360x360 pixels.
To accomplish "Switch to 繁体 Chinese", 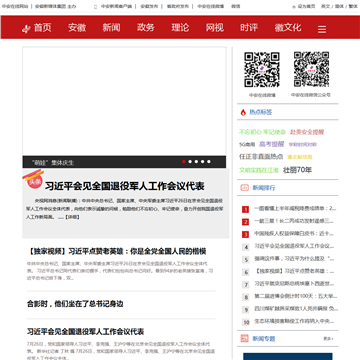I will click(x=353, y=6).
